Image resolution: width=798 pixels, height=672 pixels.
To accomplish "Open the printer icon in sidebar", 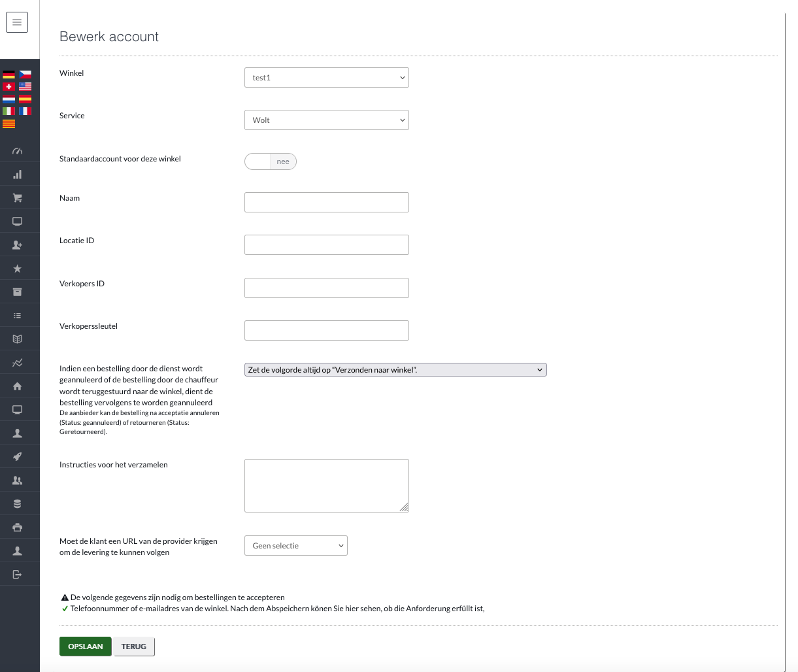I will point(18,528).
